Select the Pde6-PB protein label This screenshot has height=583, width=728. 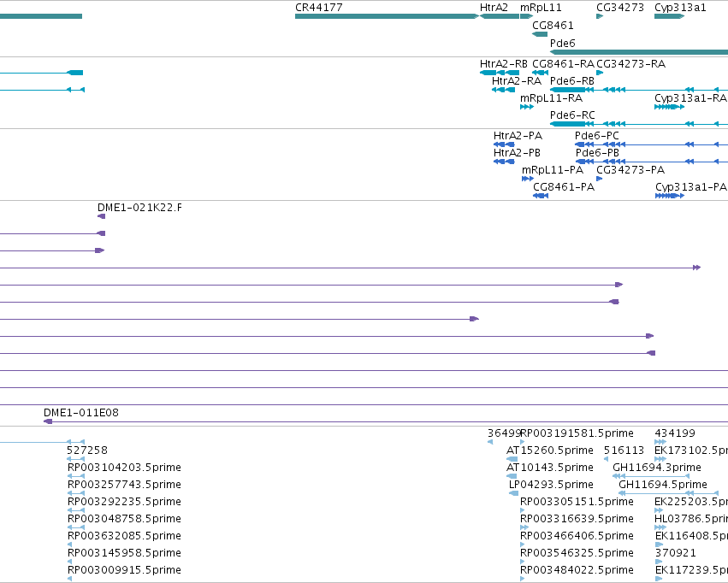[x=597, y=153]
